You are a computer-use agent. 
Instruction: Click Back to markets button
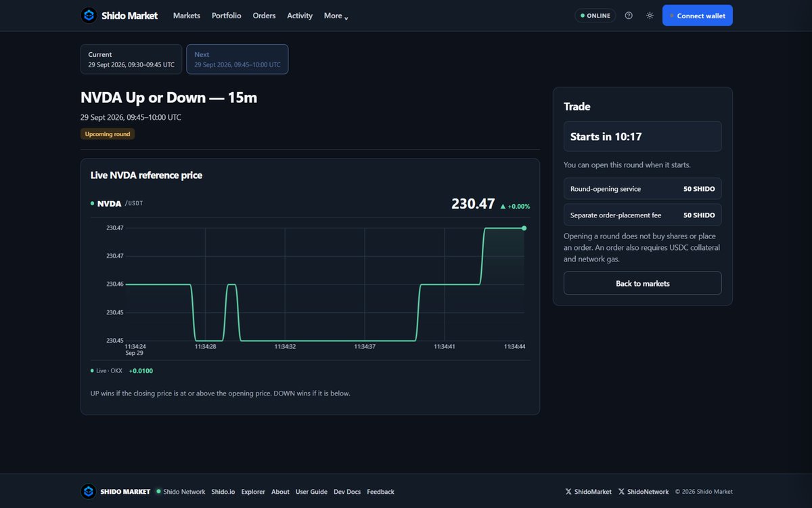point(643,283)
